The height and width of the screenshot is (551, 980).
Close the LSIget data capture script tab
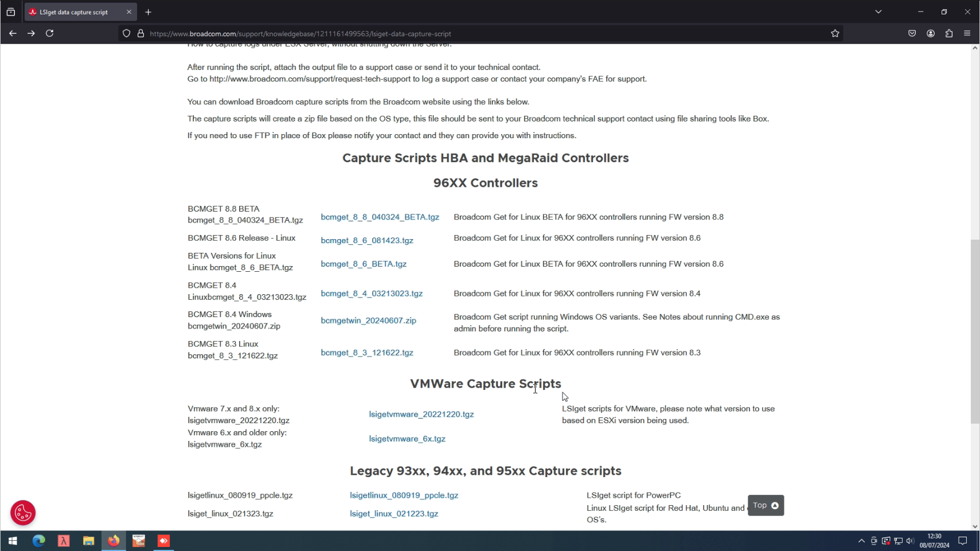(129, 11)
